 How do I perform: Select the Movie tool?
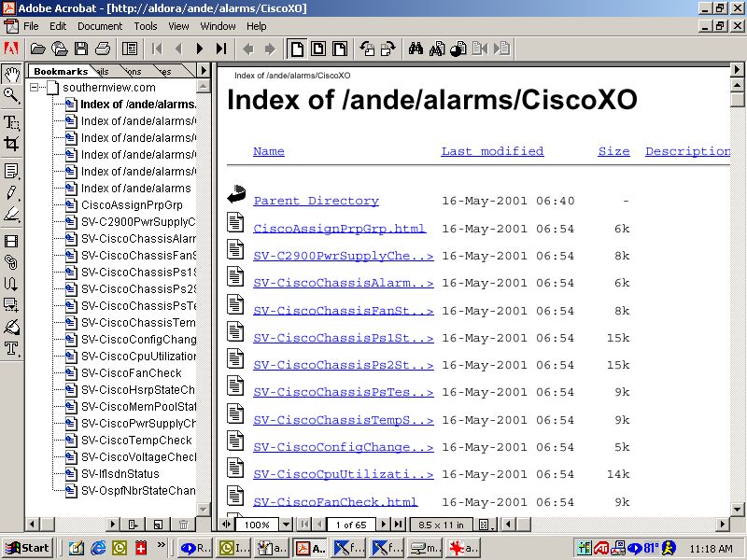(12, 241)
